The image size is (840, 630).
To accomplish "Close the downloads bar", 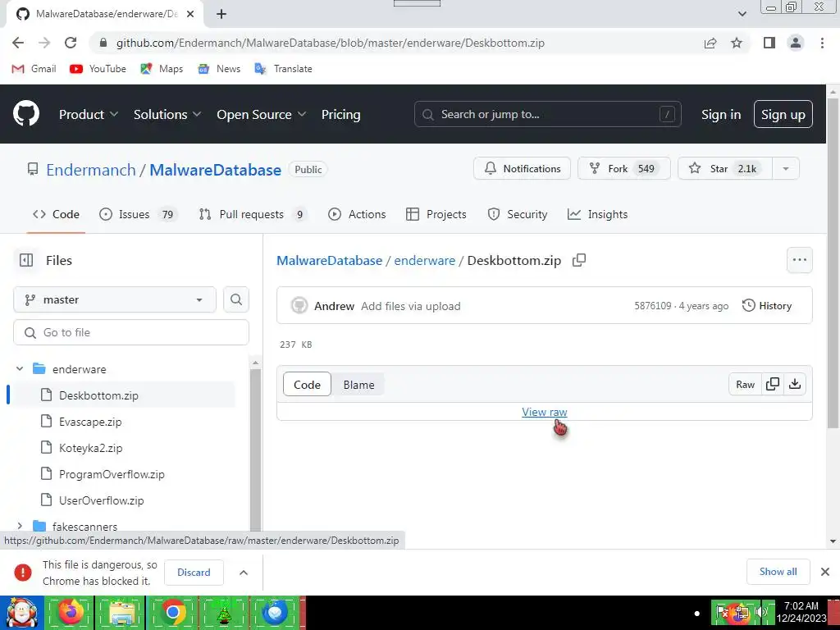I will point(825,572).
